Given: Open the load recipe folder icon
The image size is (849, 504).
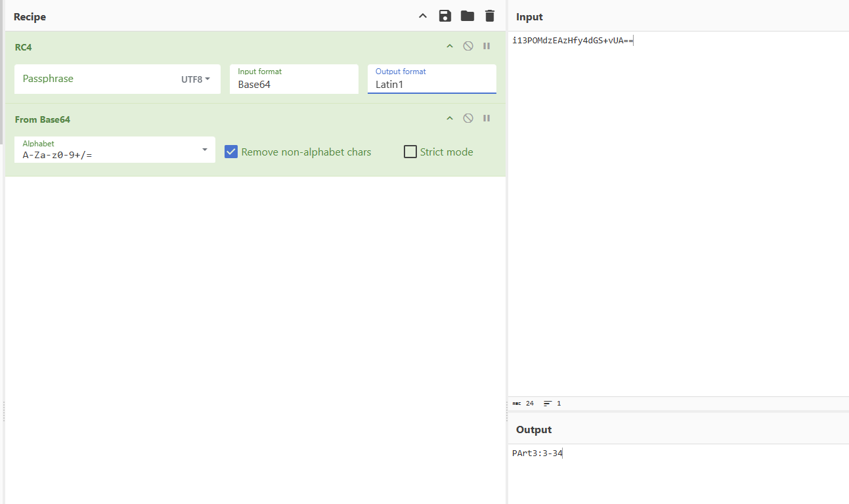Looking at the screenshot, I should (468, 16).
